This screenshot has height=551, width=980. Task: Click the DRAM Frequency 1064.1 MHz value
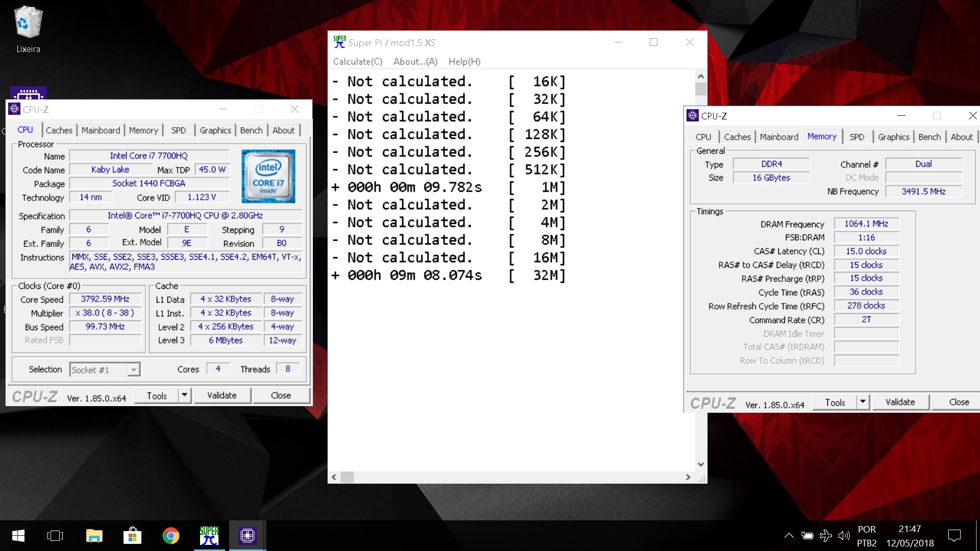pos(866,223)
